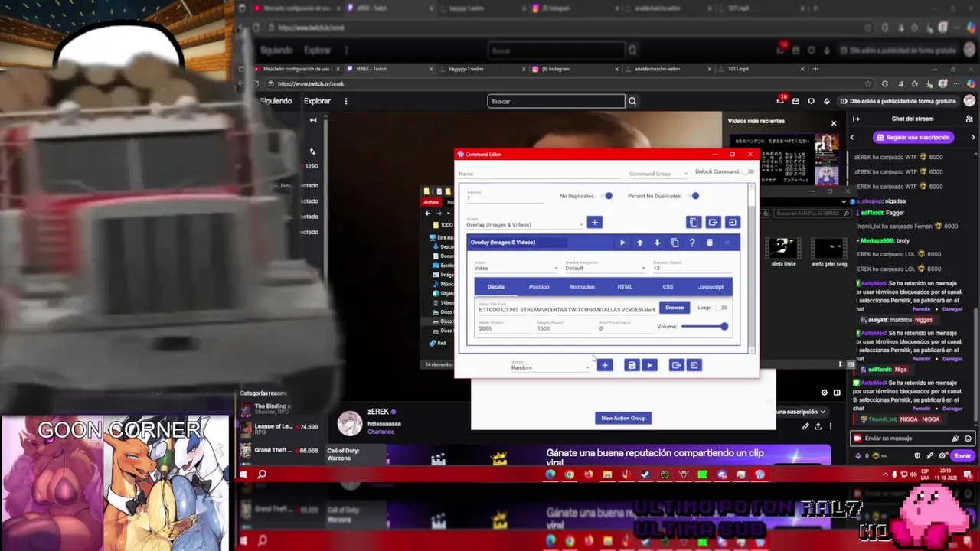Show previous chat banner with left arrow
Screen dimensions: 980x551
coord(852,138)
